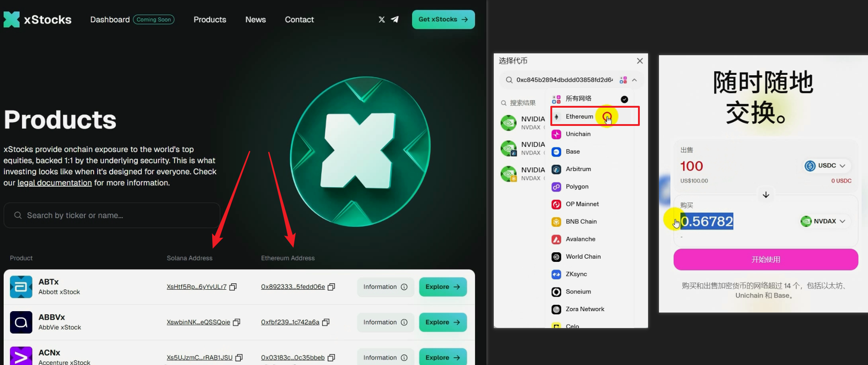
Task: Choose Polygon in network list
Action: tap(591, 187)
